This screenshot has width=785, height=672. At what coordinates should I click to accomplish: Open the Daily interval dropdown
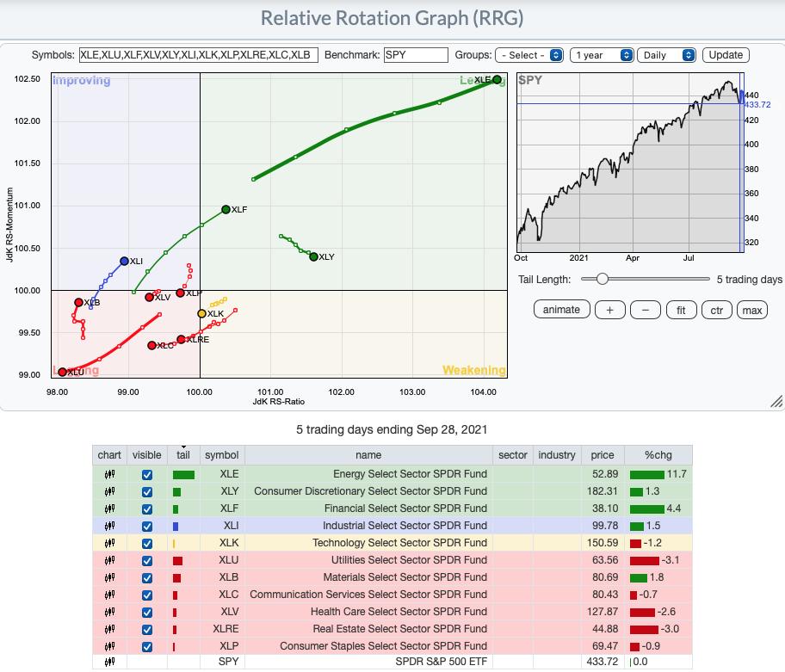click(x=666, y=55)
